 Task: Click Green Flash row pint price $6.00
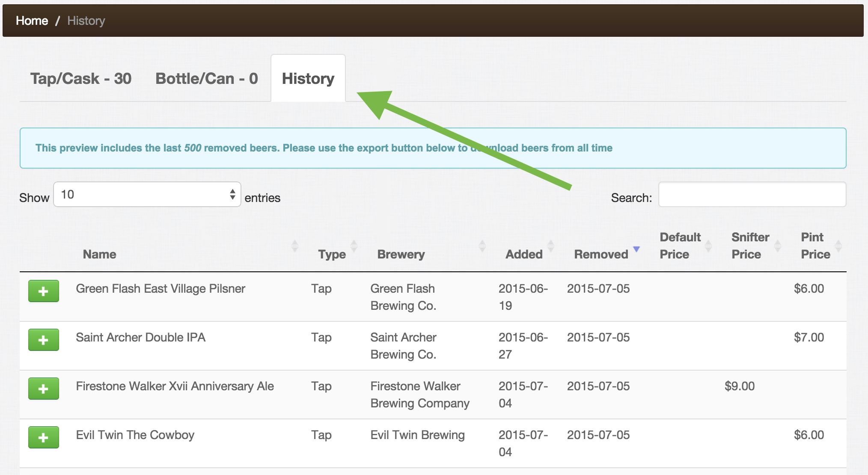coord(809,288)
